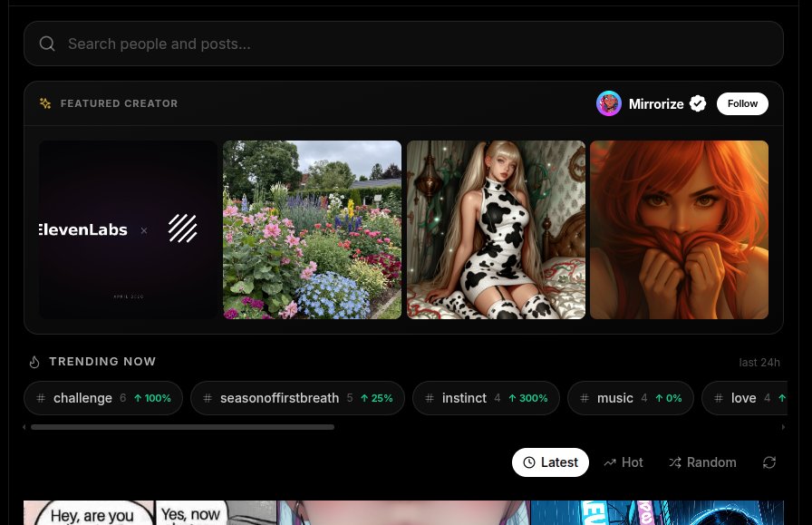
Task: Open the instinct trending tag
Action: 486,398
